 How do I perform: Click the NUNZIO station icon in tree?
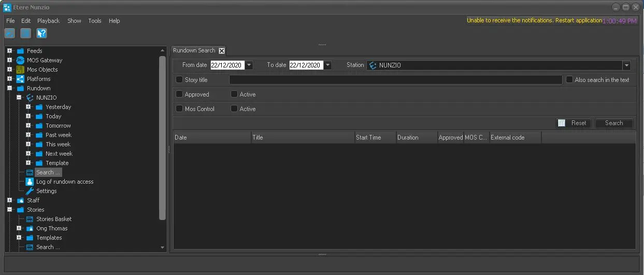[x=30, y=98]
